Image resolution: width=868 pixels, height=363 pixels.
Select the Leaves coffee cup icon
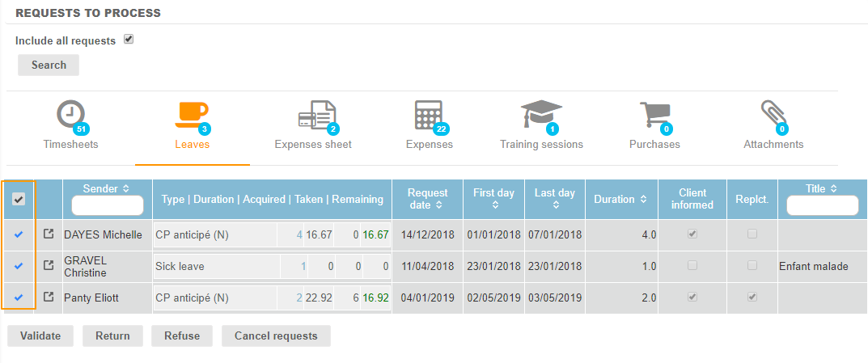(192, 116)
